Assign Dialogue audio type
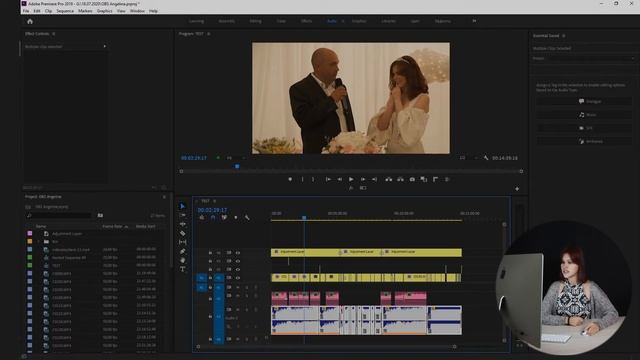The width and height of the screenshot is (640, 360). pos(584,101)
